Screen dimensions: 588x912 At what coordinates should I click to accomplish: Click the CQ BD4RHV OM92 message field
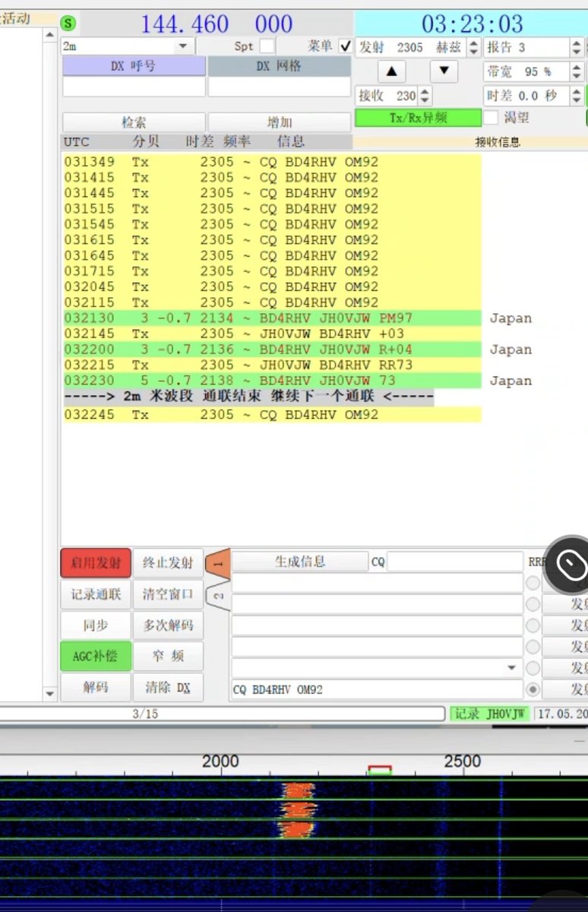tap(378, 689)
